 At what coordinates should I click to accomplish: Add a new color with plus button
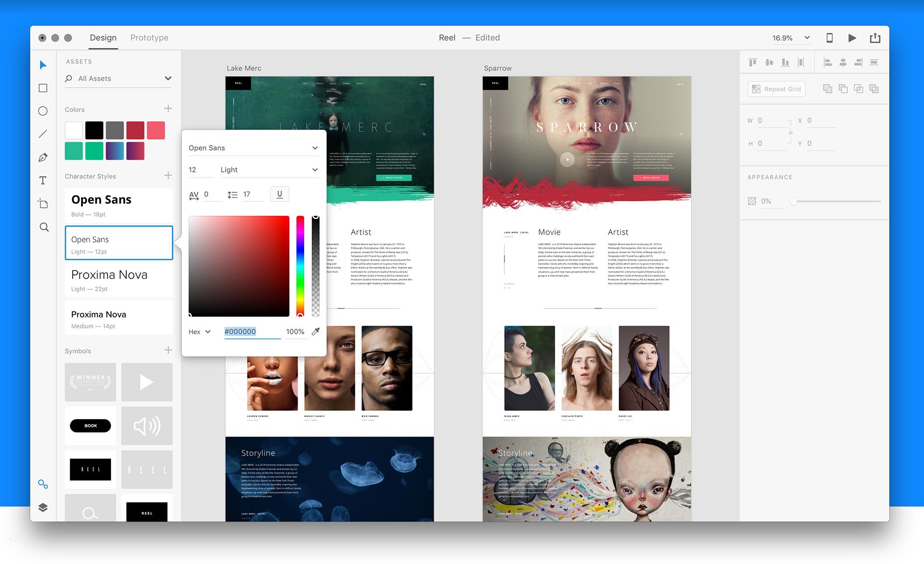click(x=168, y=109)
